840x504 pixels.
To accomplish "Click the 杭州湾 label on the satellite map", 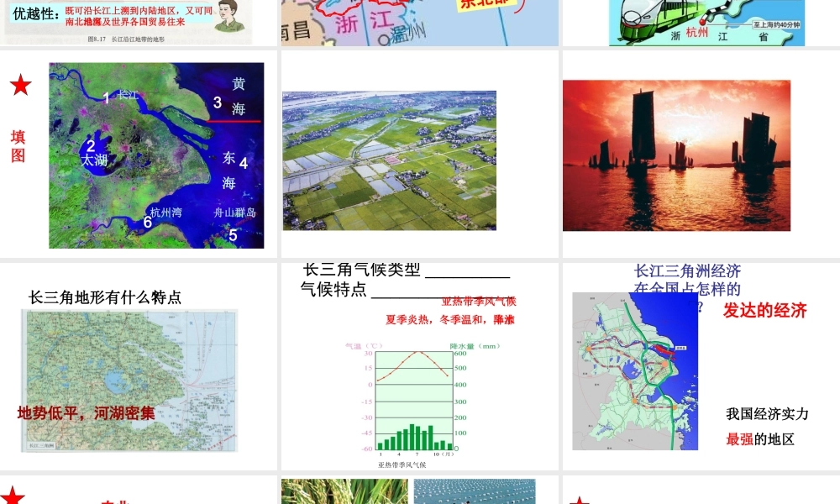I will click(x=166, y=212).
